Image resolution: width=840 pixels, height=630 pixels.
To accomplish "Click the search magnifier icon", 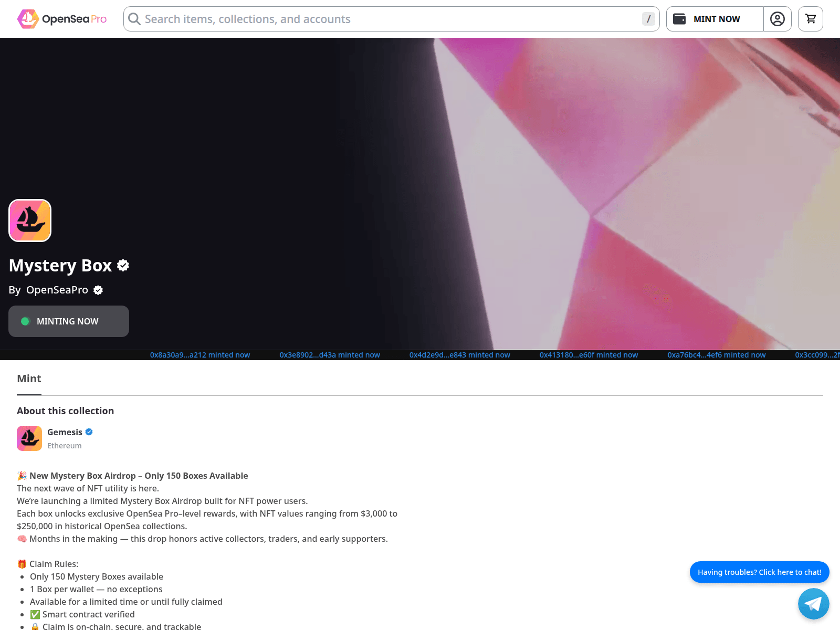I will (x=134, y=19).
